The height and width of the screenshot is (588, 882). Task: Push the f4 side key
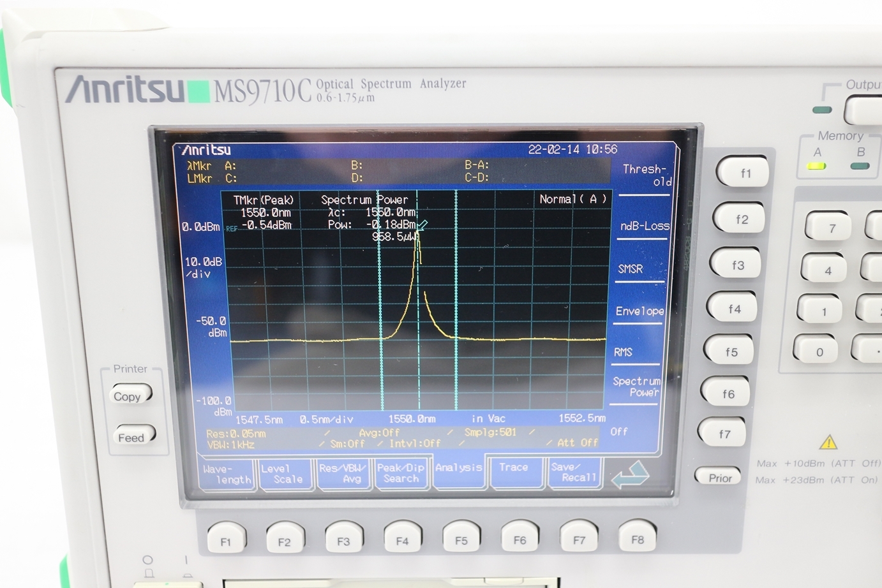tap(733, 309)
